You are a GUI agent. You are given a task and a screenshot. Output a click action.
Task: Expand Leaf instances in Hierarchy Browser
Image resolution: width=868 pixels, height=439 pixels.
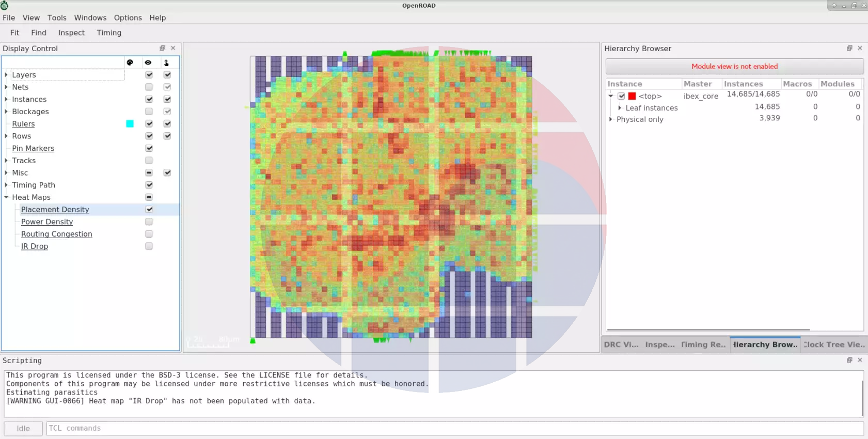[x=620, y=108]
